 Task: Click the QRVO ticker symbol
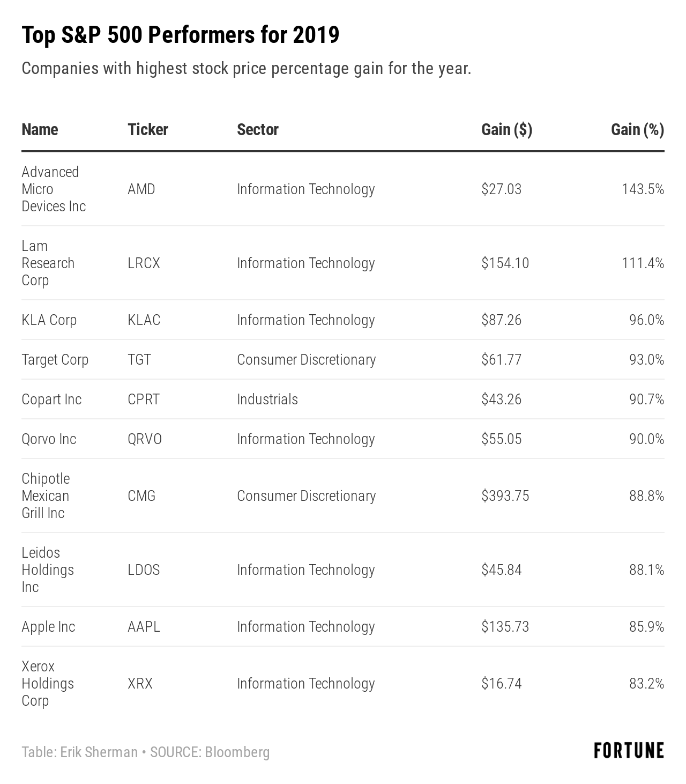coord(145,439)
